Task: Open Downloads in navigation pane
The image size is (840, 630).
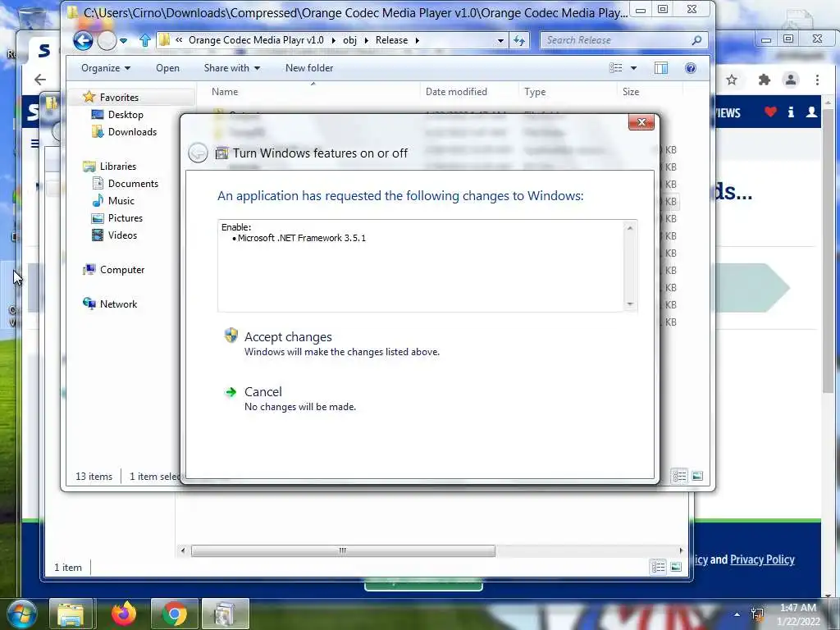Action: pyautogui.click(x=132, y=132)
